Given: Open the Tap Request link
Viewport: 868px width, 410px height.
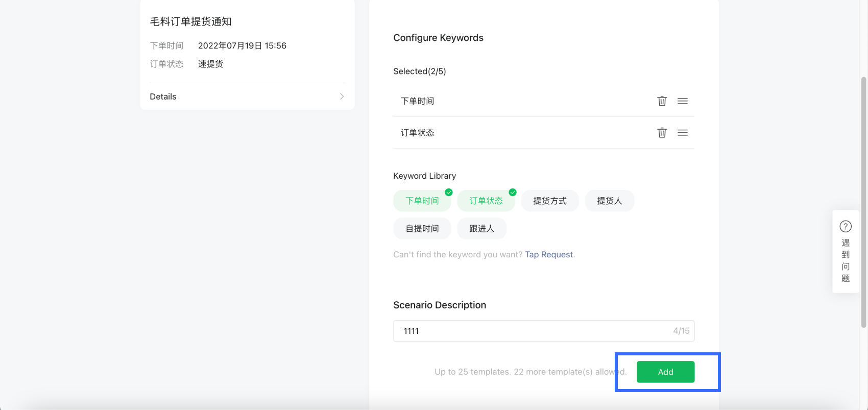Looking at the screenshot, I should tap(548, 255).
